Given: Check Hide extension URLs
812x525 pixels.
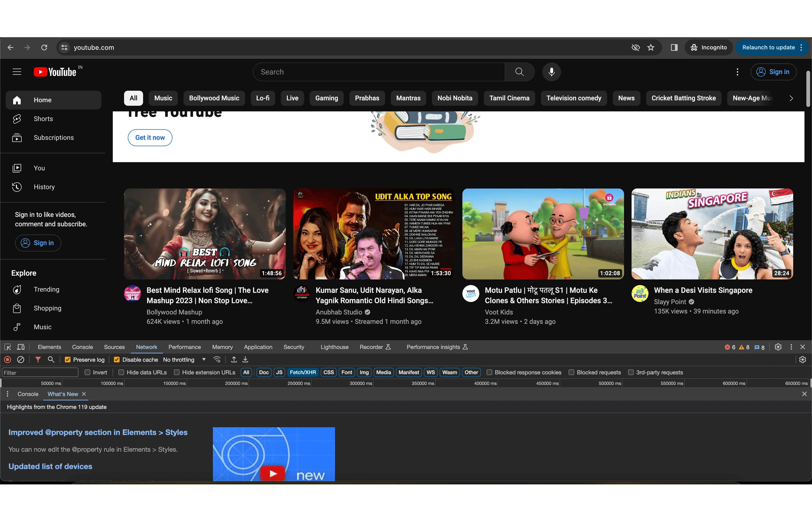Looking at the screenshot, I should [x=176, y=373].
